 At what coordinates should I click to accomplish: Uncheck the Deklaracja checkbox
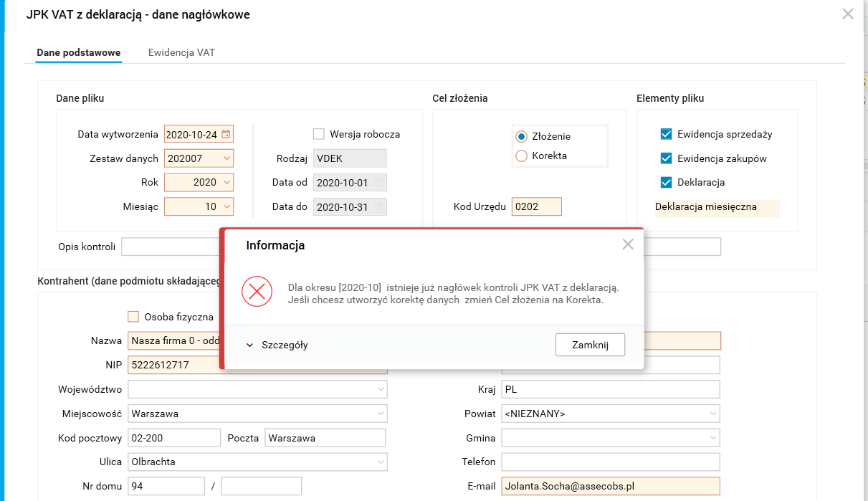click(667, 182)
